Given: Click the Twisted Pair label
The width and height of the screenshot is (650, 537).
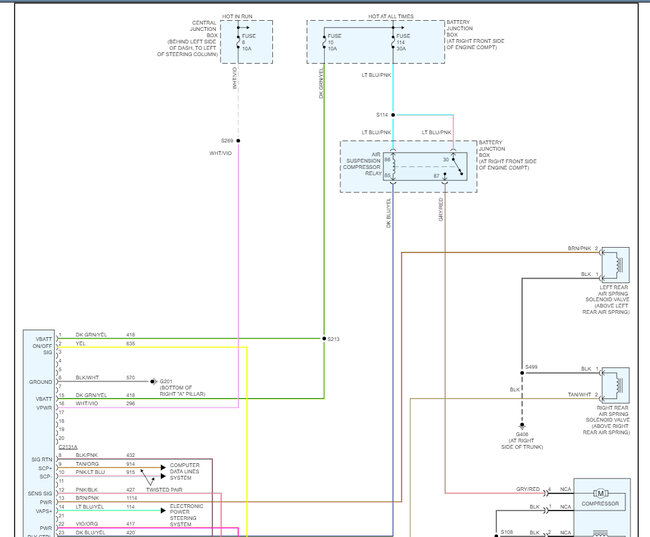Looking at the screenshot, I should (164, 490).
